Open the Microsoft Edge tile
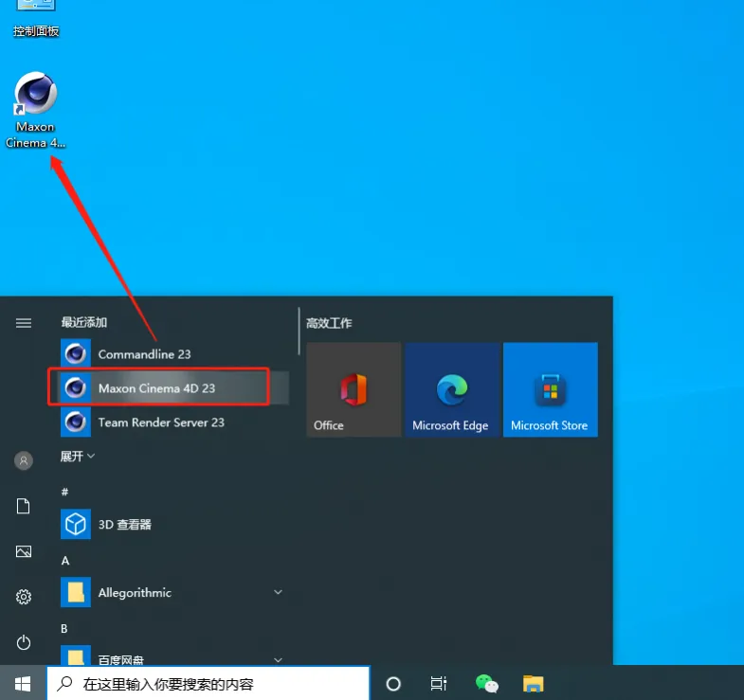The image size is (744, 700). [452, 390]
